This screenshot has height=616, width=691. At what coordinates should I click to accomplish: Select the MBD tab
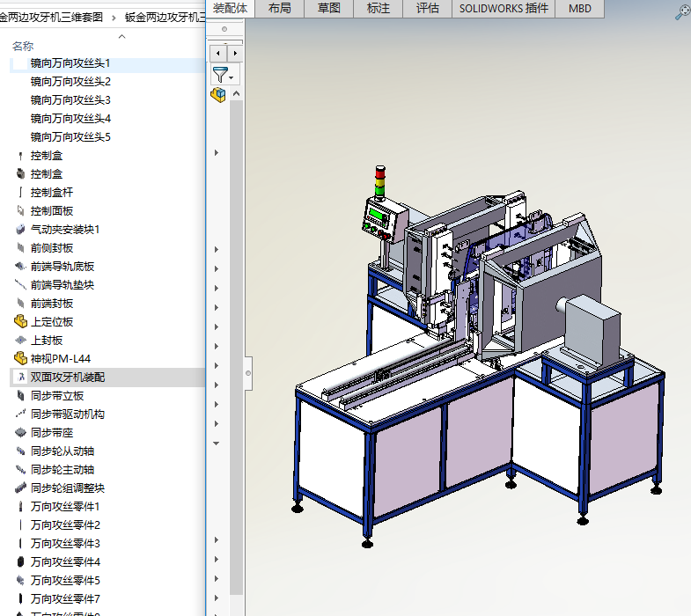click(x=580, y=9)
